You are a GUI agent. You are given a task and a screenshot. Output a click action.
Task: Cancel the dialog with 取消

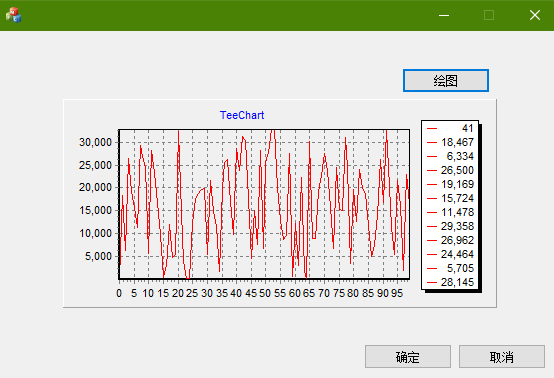[502, 357]
